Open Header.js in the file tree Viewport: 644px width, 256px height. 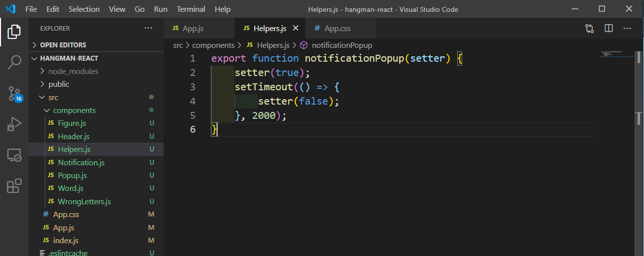click(96, 136)
